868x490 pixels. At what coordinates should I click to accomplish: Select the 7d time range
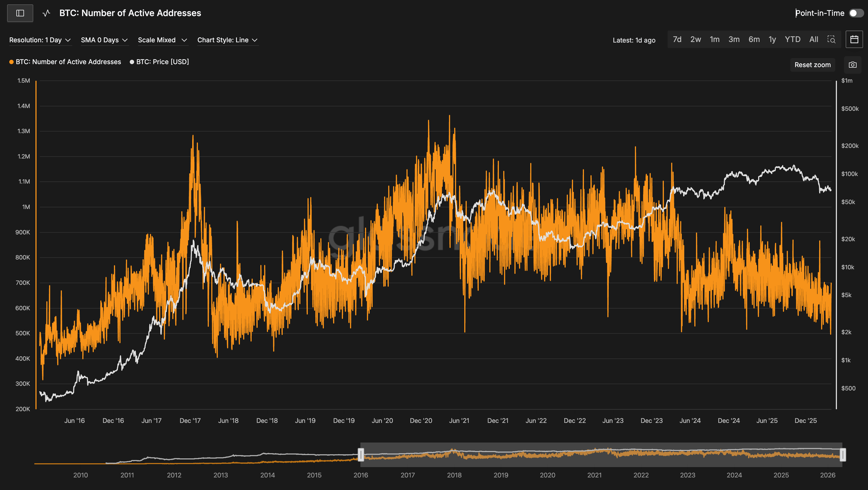(677, 40)
